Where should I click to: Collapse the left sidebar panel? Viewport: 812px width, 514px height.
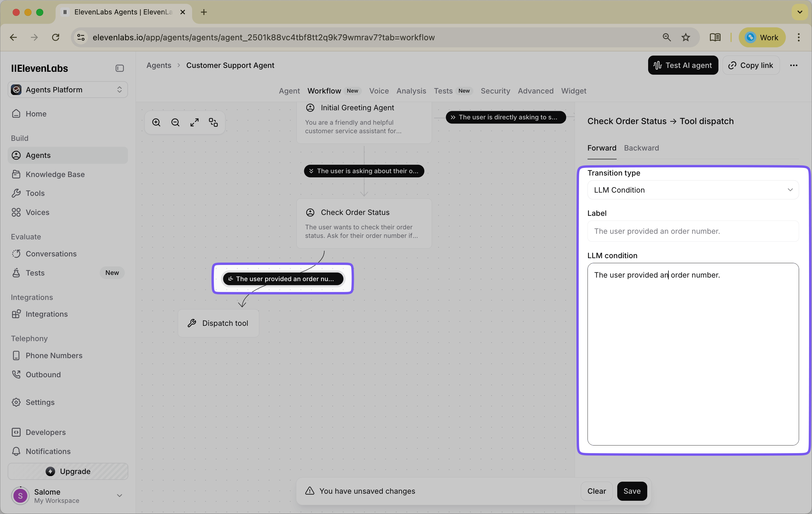click(x=119, y=68)
